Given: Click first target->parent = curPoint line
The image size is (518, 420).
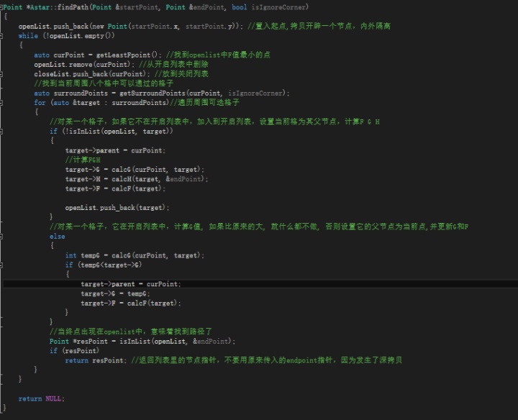Looking at the screenshot, I should [x=115, y=150].
